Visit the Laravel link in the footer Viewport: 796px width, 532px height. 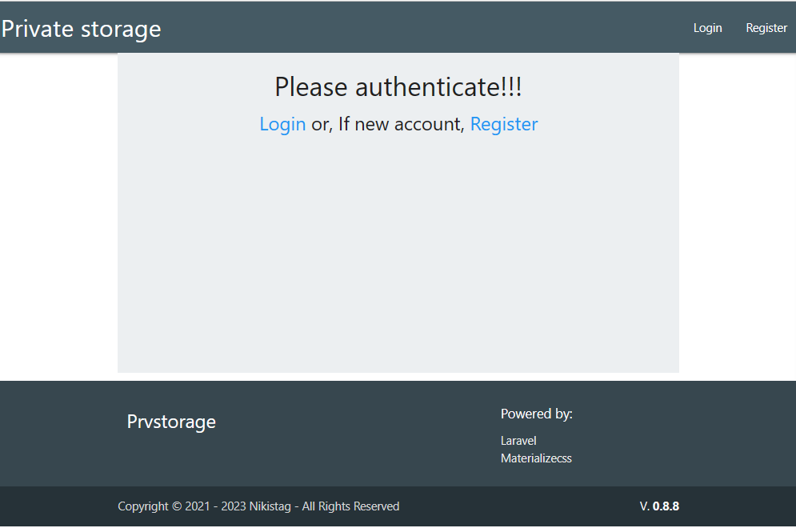518,441
